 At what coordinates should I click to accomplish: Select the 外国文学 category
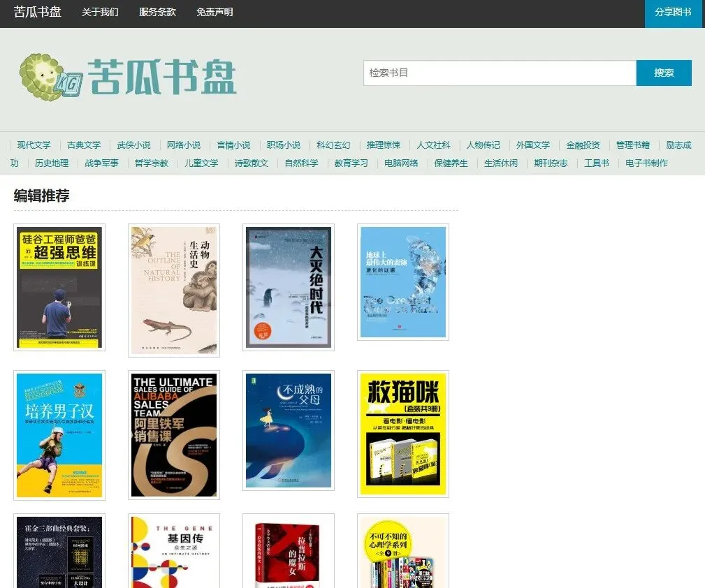click(x=533, y=145)
